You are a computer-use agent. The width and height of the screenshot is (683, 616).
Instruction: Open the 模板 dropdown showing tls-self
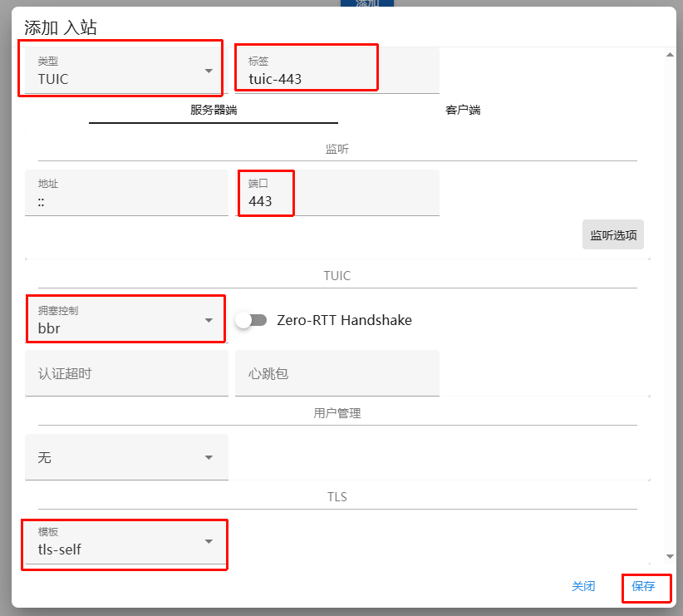(x=125, y=545)
